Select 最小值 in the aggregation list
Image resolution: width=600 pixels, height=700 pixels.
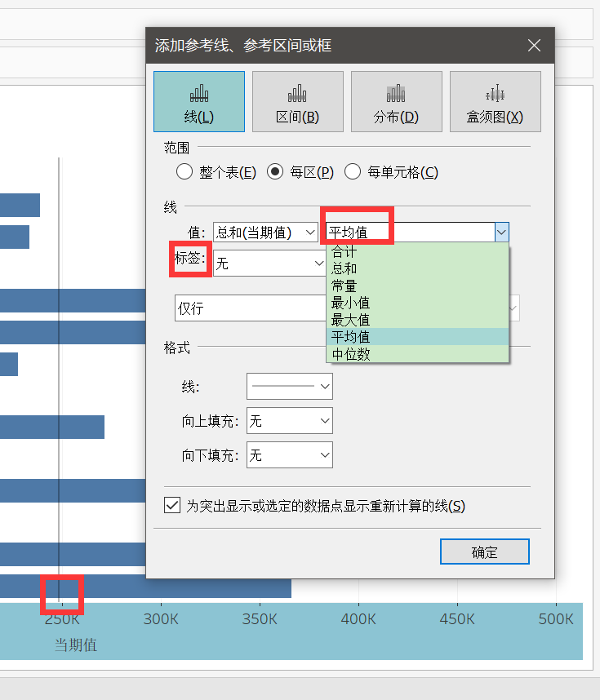tap(417, 303)
